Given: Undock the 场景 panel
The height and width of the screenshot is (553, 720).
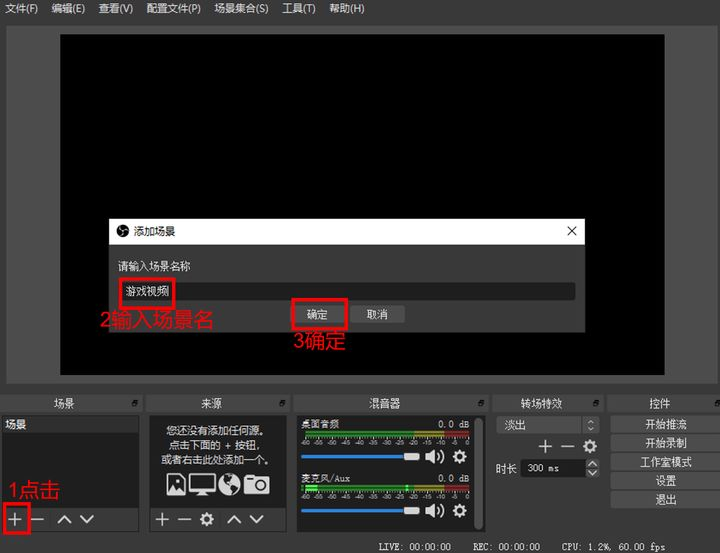Looking at the screenshot, I should (x=135, y=403).
